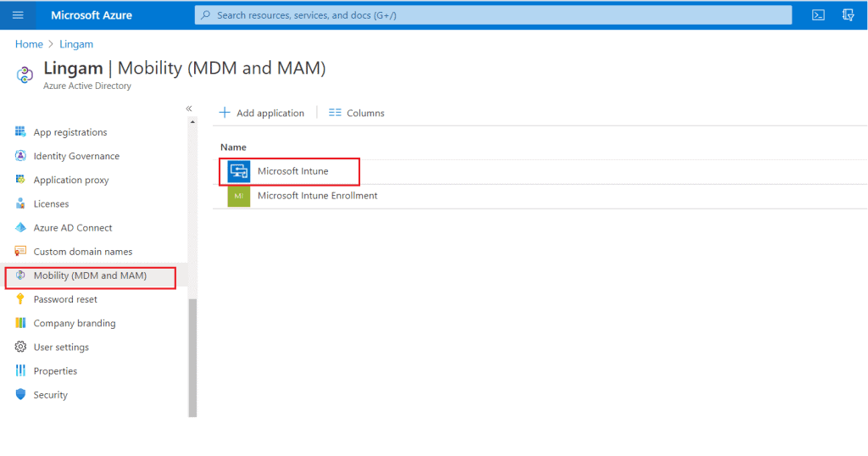Open the Azure portal hamburger menu
This screenshot has height=456, width=868.
pos(18,15)
